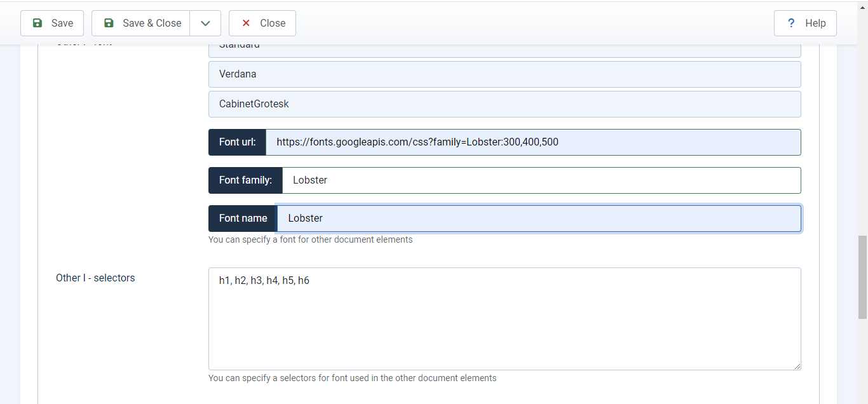Choose the CabinetGrotesk font option
868x404 pixels.
[x=504, y=104]
